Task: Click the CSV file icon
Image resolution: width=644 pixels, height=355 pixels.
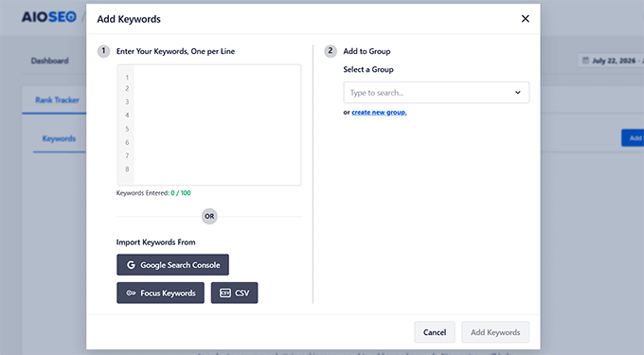Action: point(225,293)
